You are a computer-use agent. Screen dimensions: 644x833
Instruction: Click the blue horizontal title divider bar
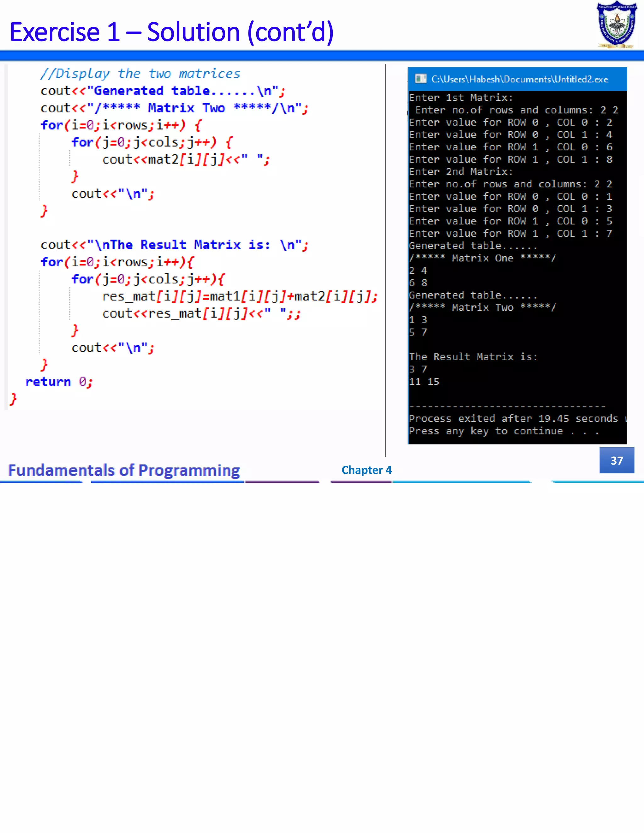(322, 56)
